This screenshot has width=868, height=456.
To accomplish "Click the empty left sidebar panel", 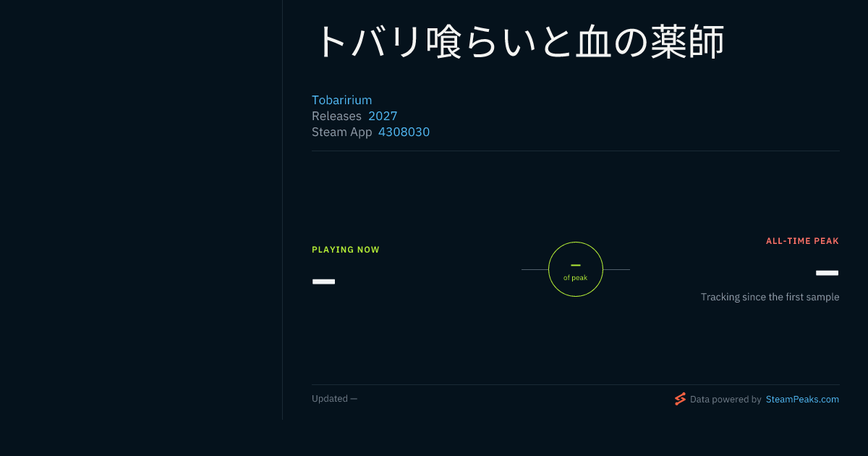I will 141,210.
